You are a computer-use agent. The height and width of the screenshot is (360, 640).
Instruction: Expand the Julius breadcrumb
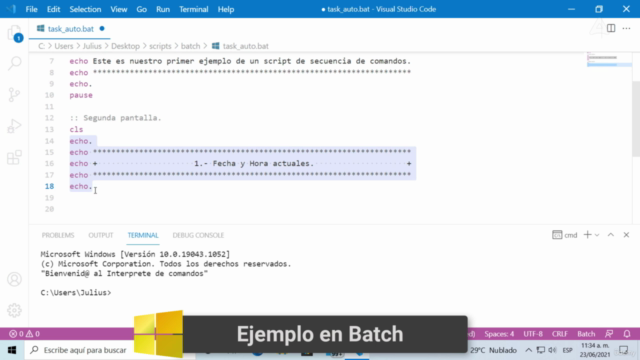coord(92,46)
